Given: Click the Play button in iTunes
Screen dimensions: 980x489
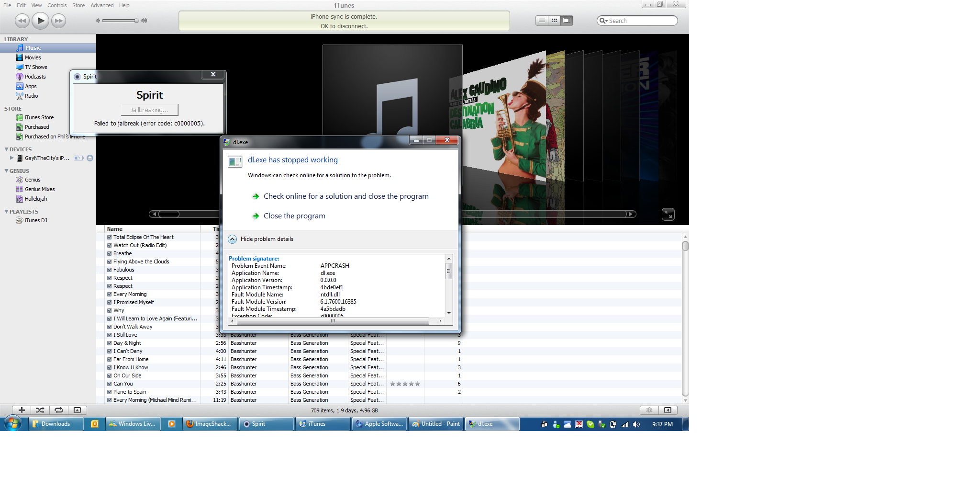Looking at the screenshot, I should (x=41, y=21).
